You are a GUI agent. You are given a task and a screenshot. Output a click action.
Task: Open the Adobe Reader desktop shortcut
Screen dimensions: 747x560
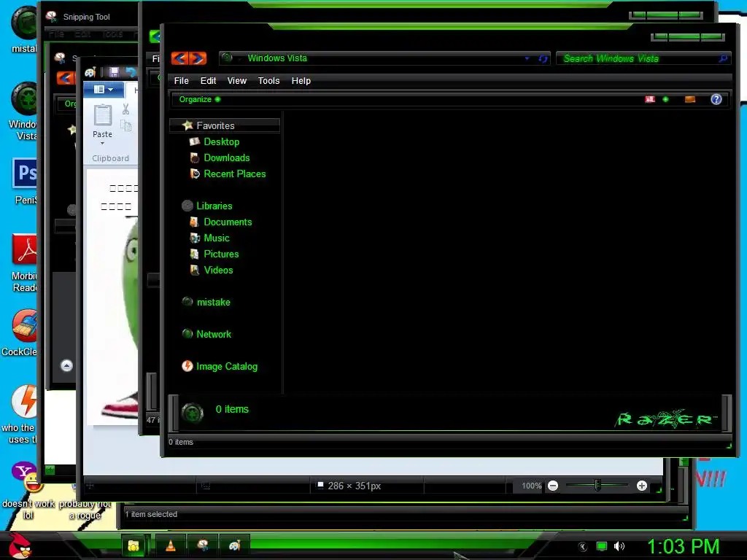point(24,262)
